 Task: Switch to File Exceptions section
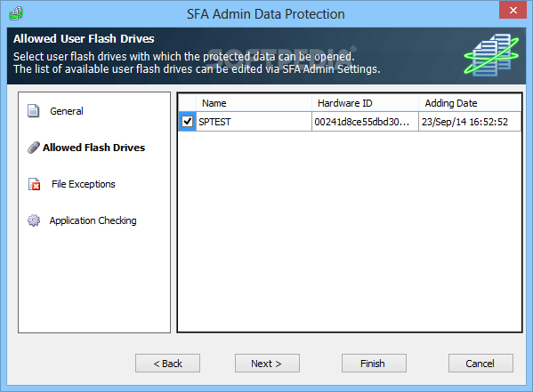(84, 184)
